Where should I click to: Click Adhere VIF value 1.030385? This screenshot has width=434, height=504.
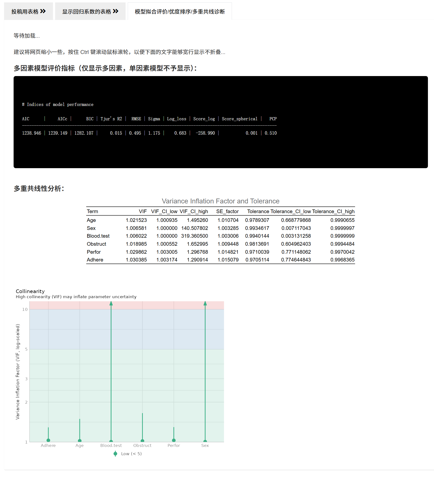point(136,260)
